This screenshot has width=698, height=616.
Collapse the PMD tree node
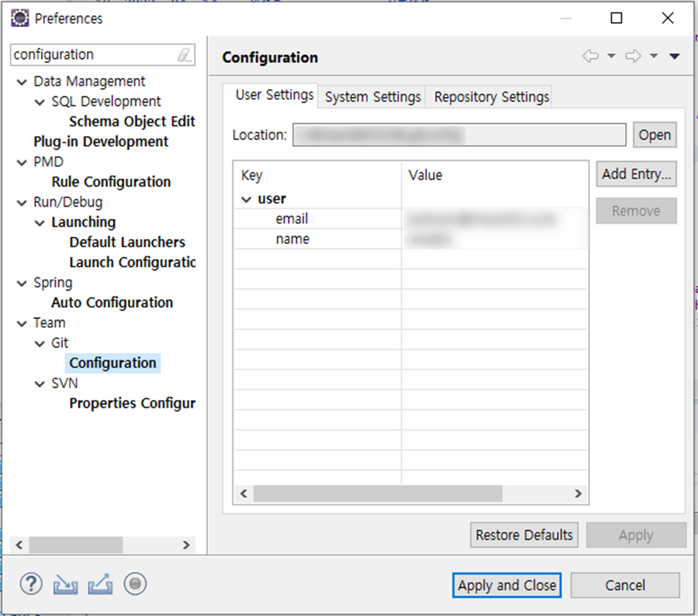pos(21,162)
